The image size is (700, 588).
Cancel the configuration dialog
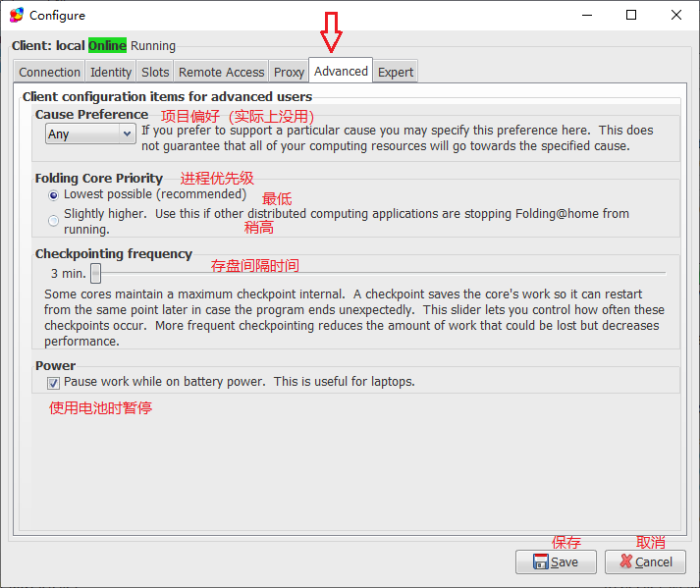coord(645,561)
